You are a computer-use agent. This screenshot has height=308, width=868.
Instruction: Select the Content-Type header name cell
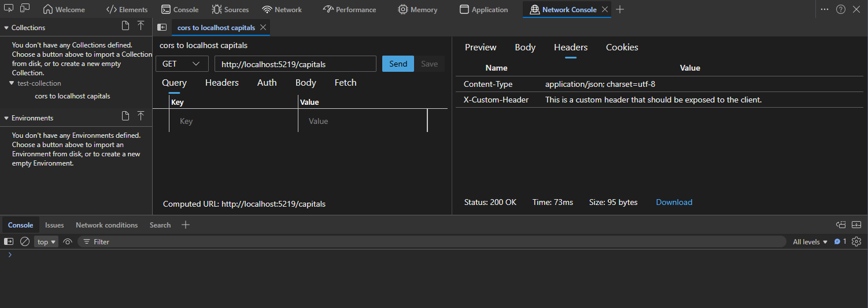[488, 84]
